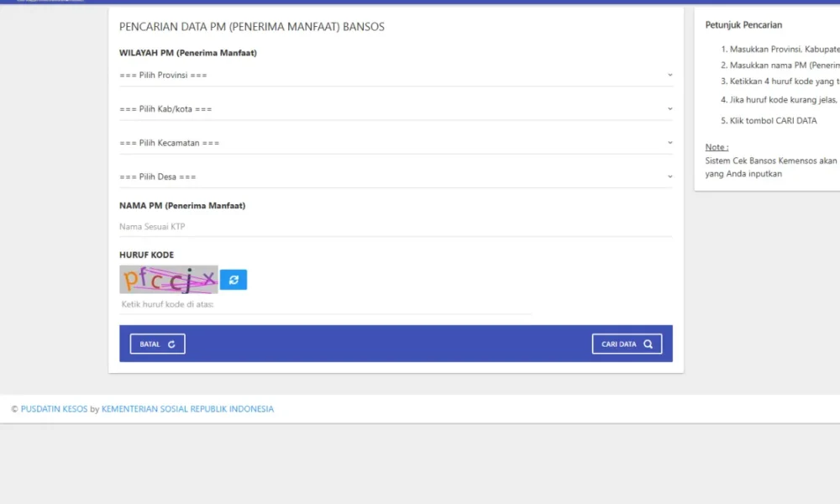This screenshot has height=504, width=840.
Task: Select the page heading PENCARIAN DATA PM
Action: [x=252, y=27]
